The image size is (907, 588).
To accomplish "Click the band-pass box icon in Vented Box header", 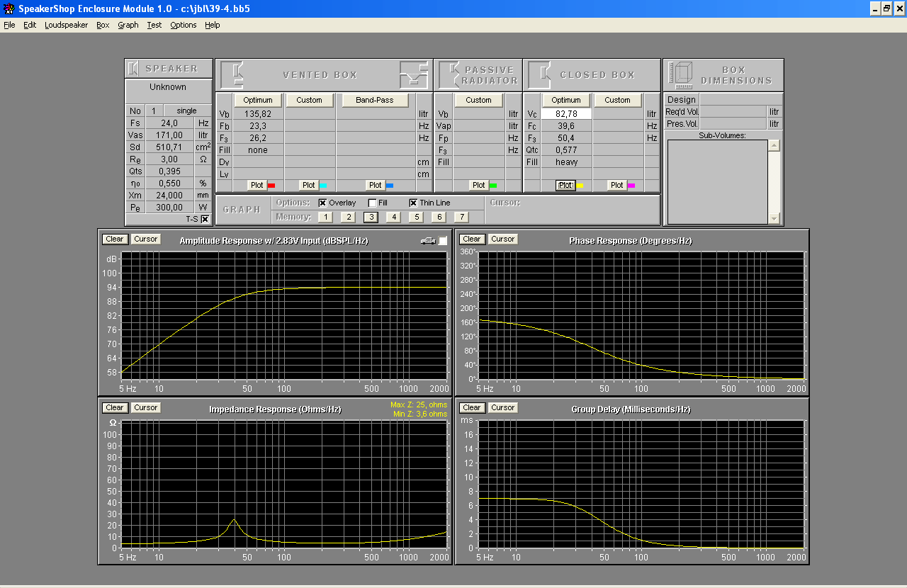I will click(x=413, y=74).
